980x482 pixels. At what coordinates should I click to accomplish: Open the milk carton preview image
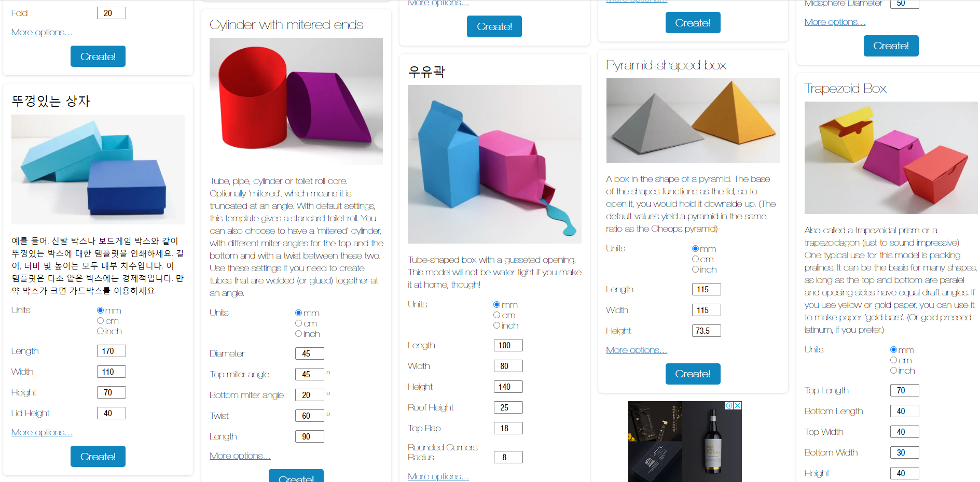(494, 164)
